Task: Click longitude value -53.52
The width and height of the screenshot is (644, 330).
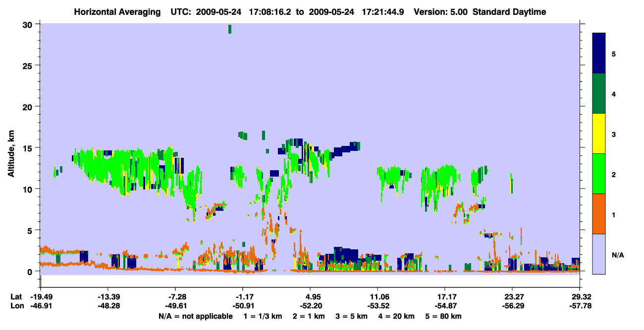Action: click(x=377, y=306)
